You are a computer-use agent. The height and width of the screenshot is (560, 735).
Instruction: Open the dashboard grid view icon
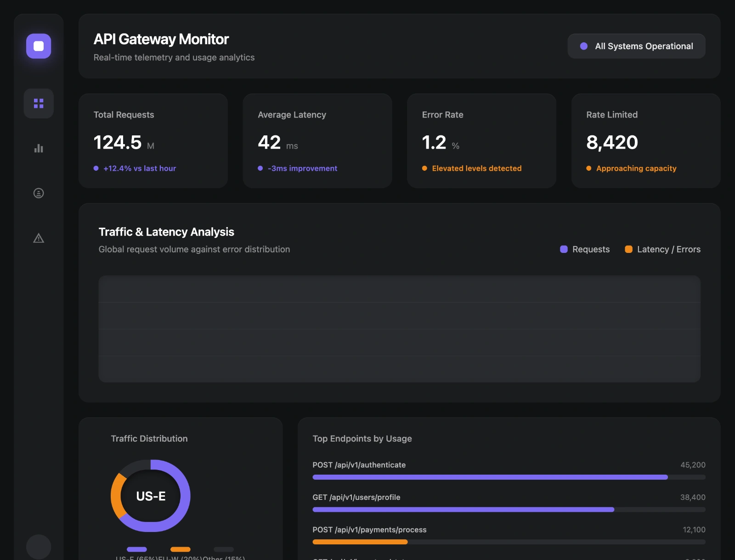[x=39, y=103]
